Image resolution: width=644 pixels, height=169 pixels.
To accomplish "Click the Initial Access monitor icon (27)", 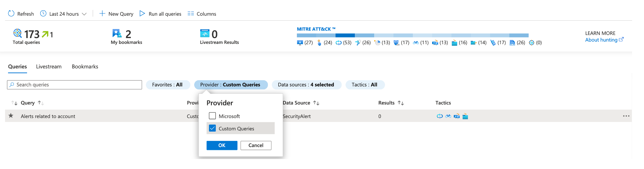I will 300,43.
